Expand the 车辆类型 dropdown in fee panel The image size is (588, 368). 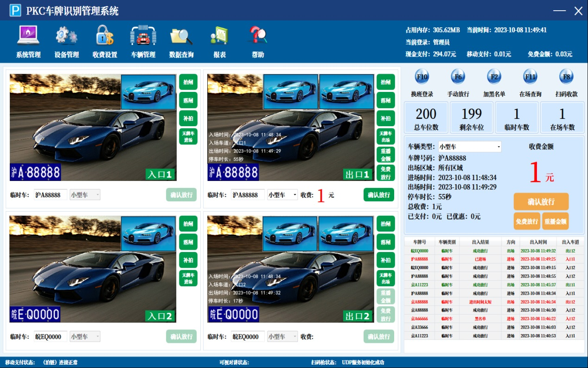pos(499,147)
